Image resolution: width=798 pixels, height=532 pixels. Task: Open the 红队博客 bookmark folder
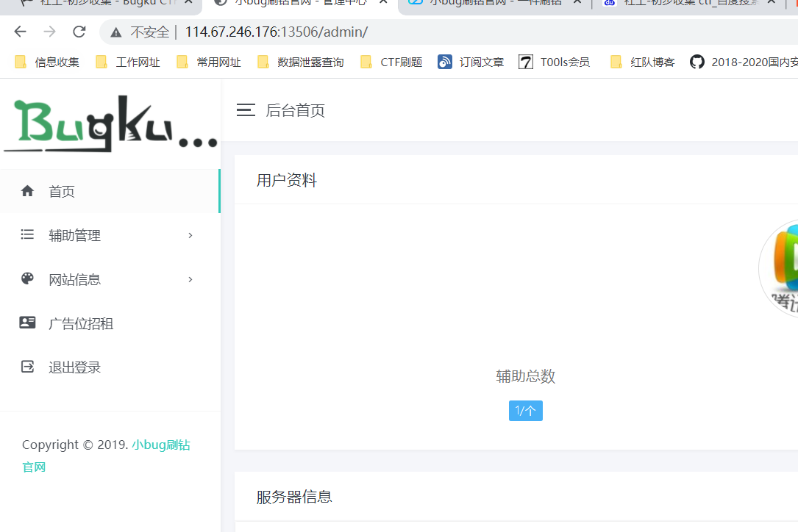pyautogui.click(x=642, y=62)
